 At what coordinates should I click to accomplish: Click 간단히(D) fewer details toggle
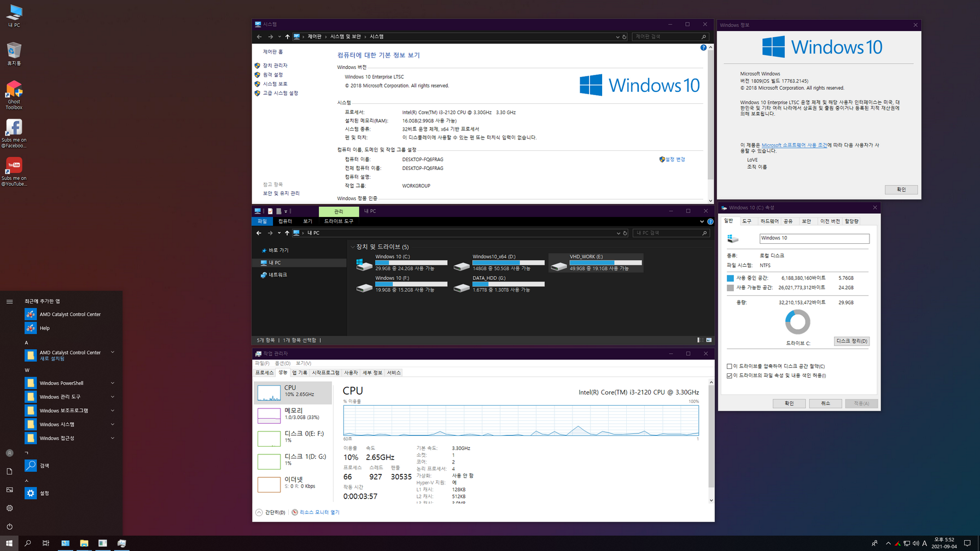(x=270, y=512)
